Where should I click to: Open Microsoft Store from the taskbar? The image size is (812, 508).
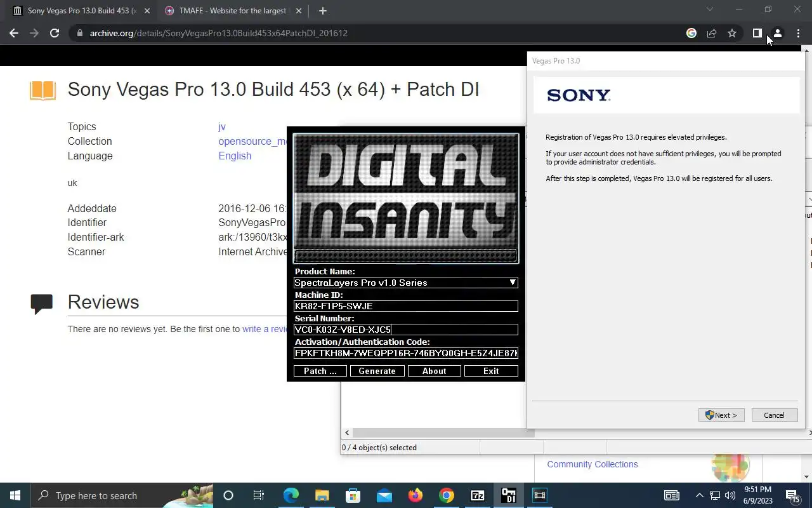pos(353,495)
